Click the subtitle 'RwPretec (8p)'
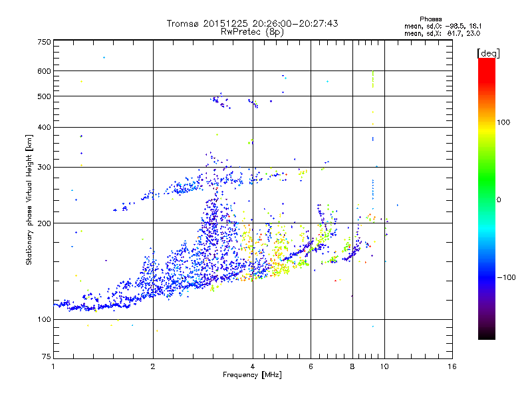 click(x=252, y=32)
